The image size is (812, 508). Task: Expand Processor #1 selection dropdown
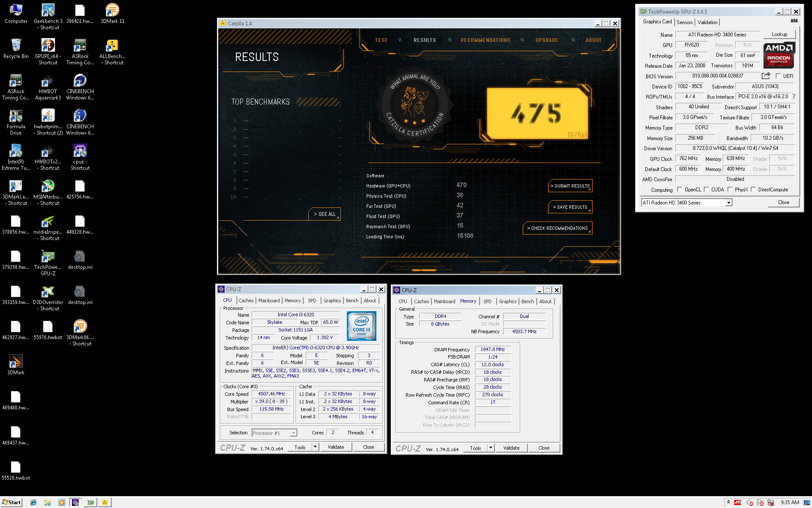pos(294,433)
